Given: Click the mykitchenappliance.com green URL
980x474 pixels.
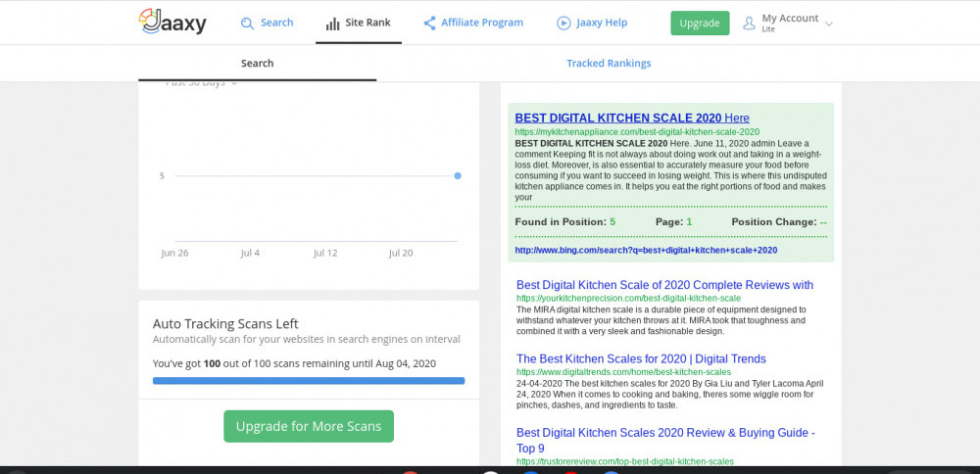Looking at the screenshot, I should point(637,132).
